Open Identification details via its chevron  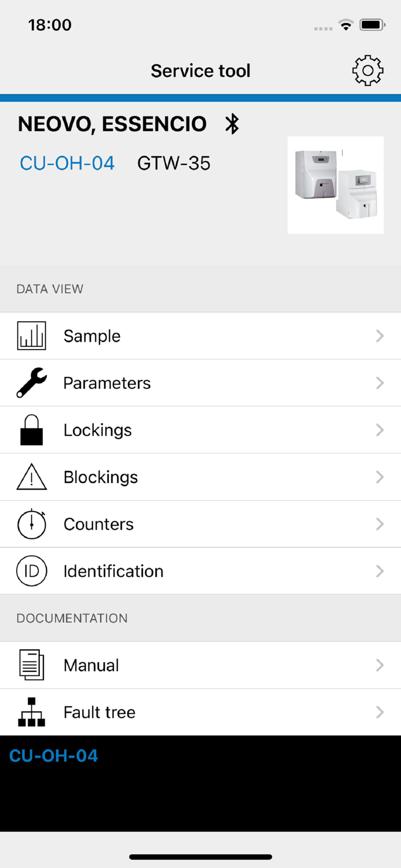pyautogui.click(x=380, y=571)
